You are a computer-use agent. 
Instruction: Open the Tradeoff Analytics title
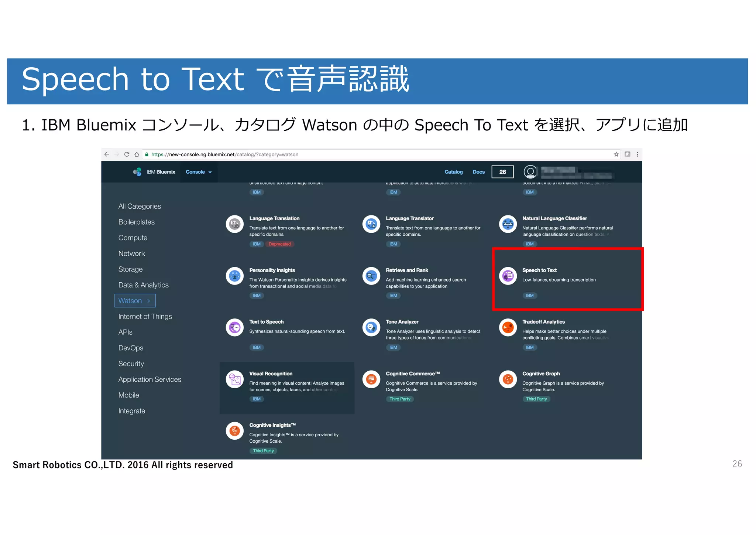543,322
